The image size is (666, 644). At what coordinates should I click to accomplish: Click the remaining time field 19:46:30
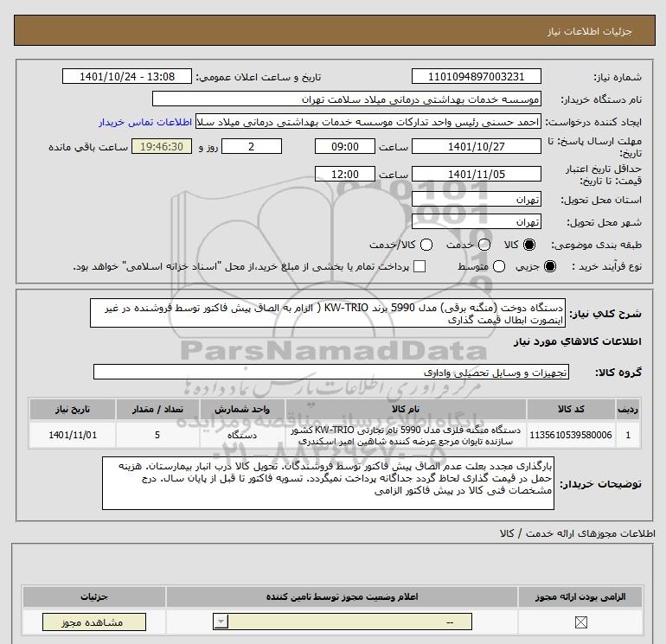tap(162, 146)
